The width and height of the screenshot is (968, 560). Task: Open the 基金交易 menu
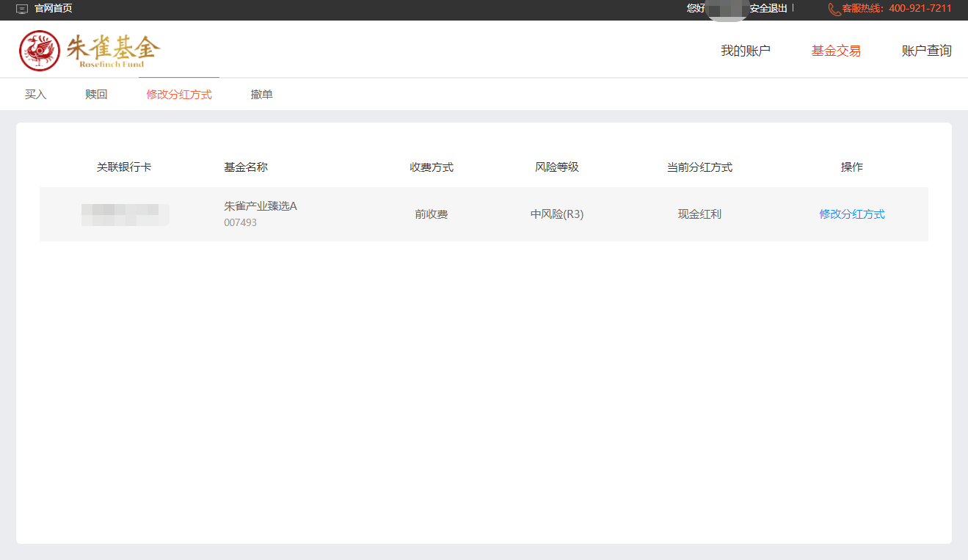(x=836, y=51)
